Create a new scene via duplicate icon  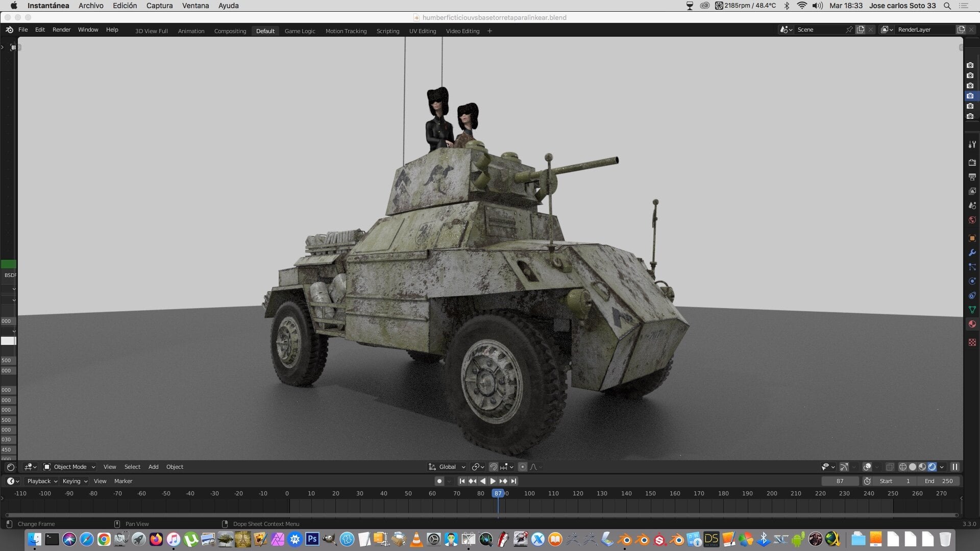(861, 30)
